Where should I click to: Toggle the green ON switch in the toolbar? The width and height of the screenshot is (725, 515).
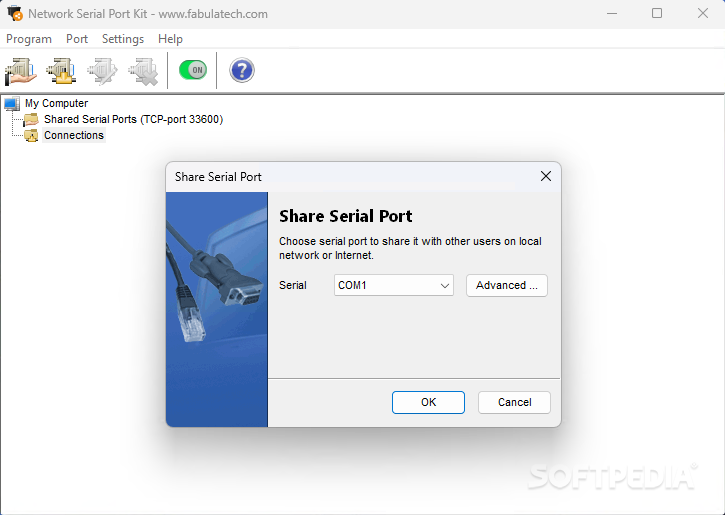193,70
